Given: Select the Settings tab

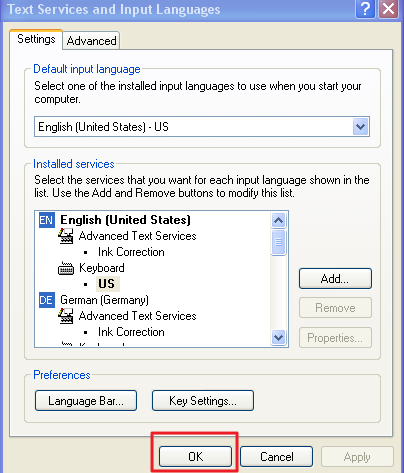Looking at the screenshot, I should (36, 39).
